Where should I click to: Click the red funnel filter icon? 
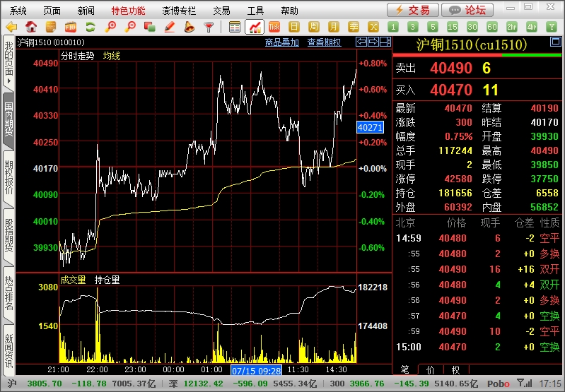tap(209, 27)
